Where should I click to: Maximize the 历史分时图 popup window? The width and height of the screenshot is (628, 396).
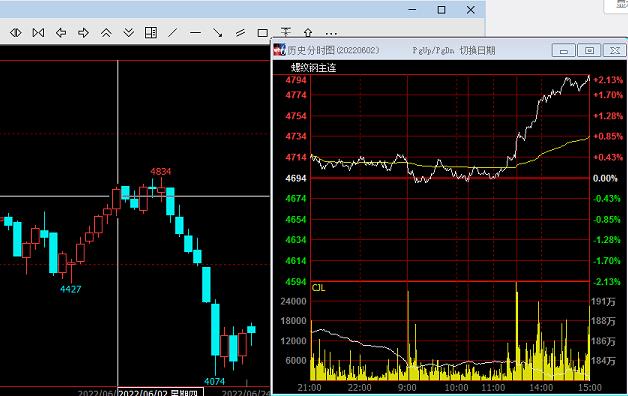coord(589,50)
